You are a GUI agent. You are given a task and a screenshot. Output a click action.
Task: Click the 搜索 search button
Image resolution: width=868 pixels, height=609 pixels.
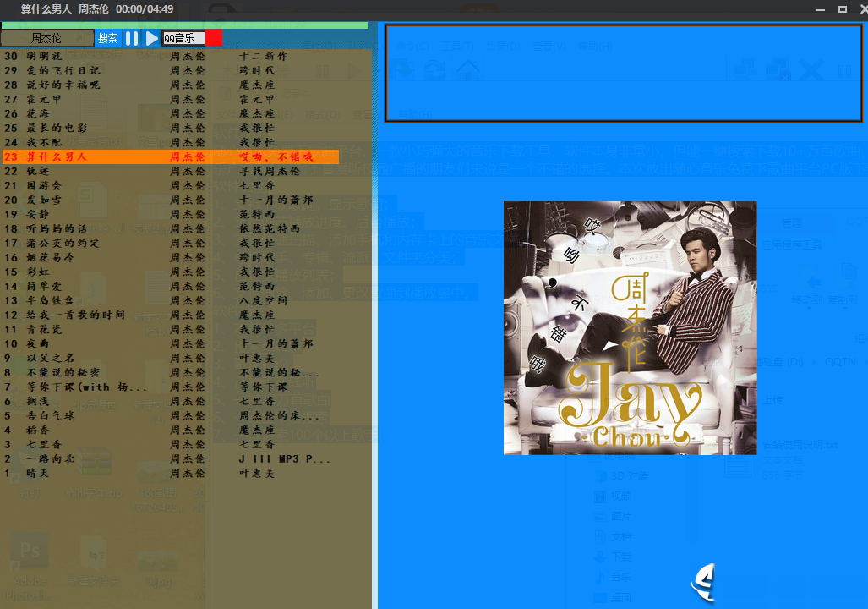point(107,38)
